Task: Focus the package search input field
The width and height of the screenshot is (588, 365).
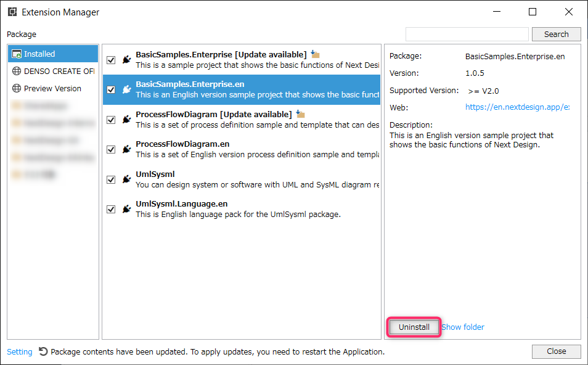Action: tap(467, 34)
